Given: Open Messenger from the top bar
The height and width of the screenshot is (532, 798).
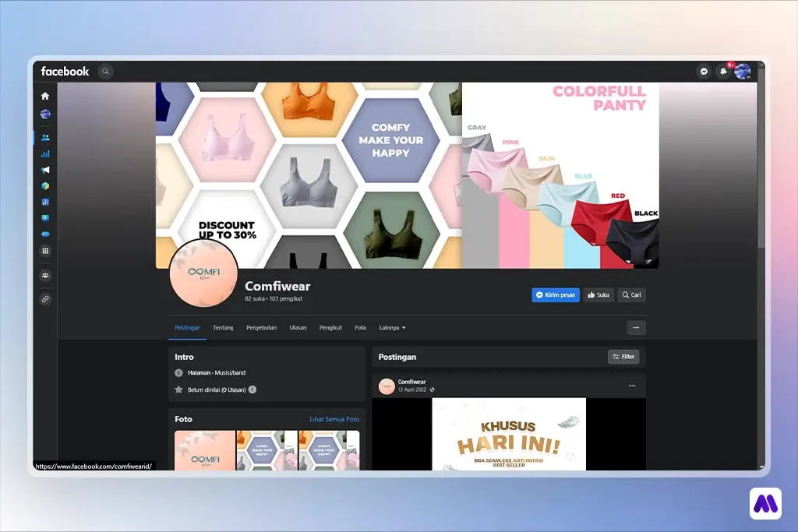Looking at the screenshot, I should [x=704, y=72].
